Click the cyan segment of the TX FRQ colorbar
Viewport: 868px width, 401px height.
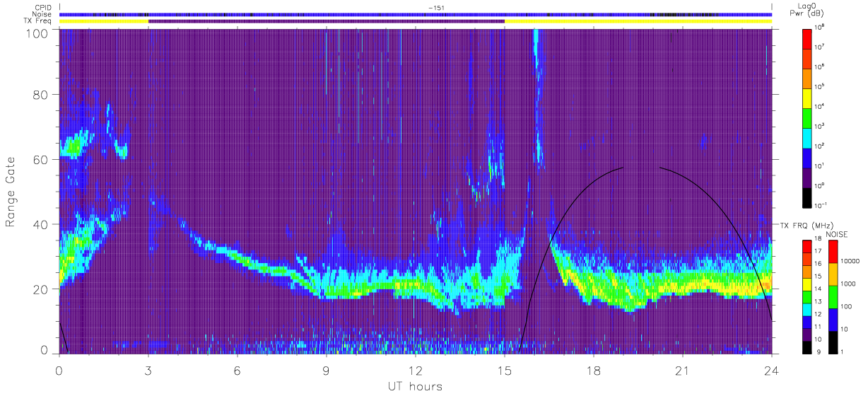click(x=807, y=309)
